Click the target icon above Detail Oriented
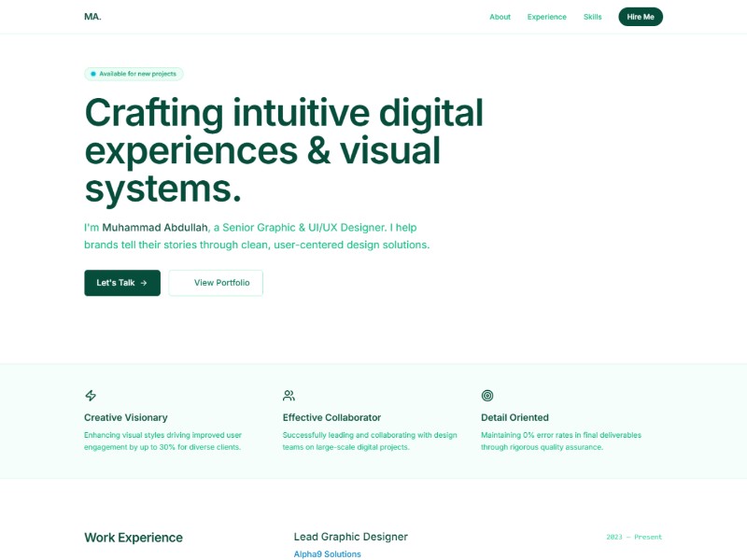Screen dimensions: 747x560 pos(487,396)
